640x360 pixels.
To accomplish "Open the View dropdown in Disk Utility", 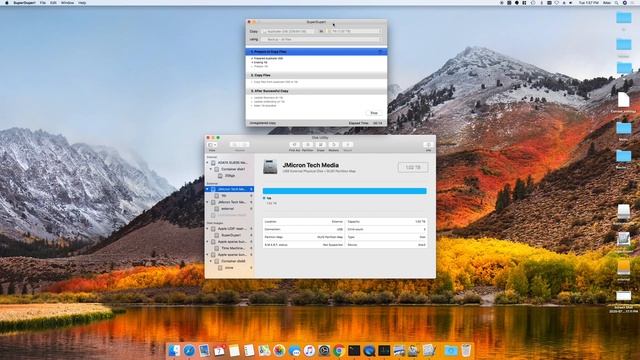I will click(212, 145).
